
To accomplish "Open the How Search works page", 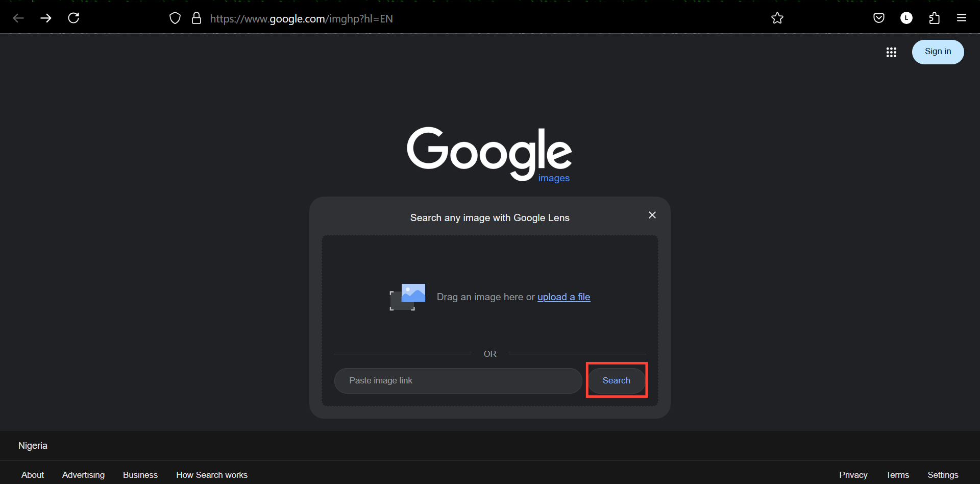I will 212,475.
